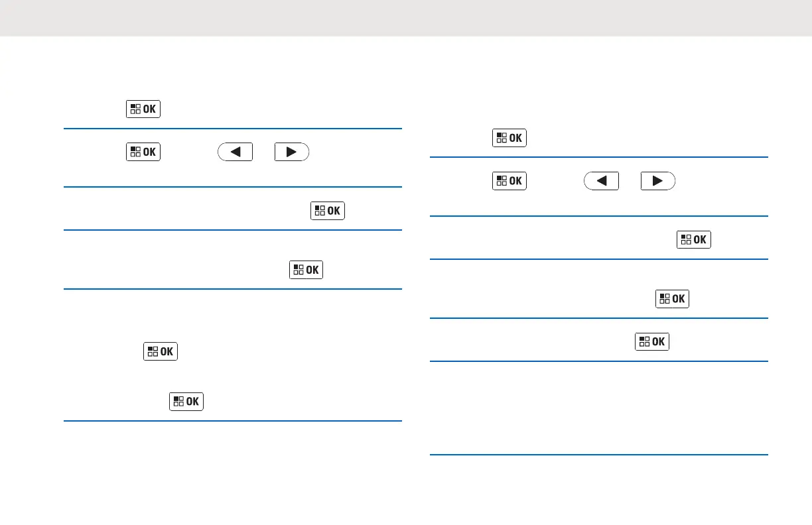Viewport: 812px width, 525px height.
Task: Click the last blue divider line in left column
Action: 233,421
